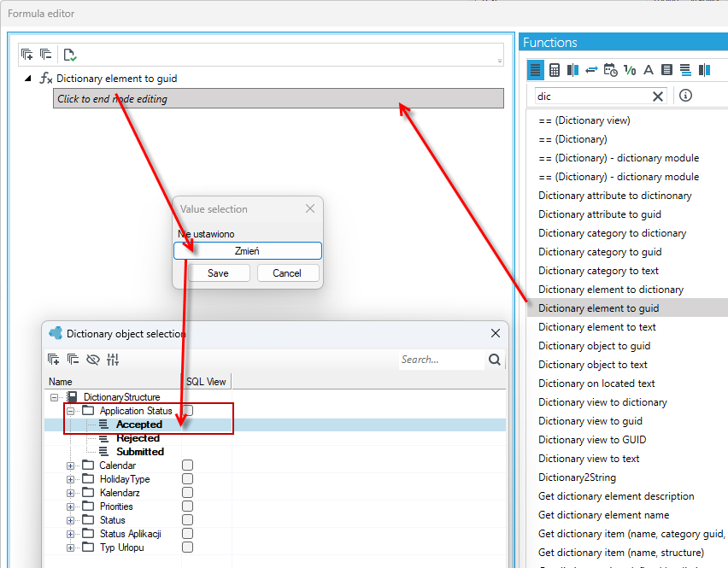Expand the Status Aplikacji folder

70,534
